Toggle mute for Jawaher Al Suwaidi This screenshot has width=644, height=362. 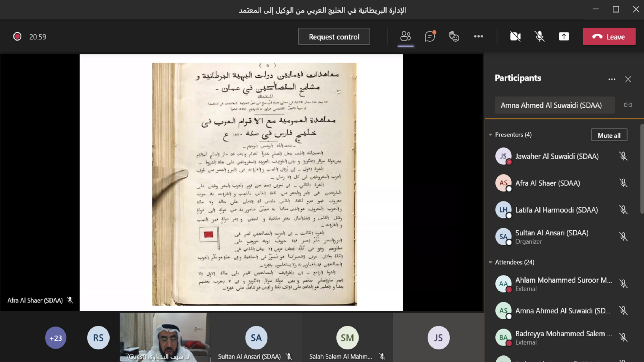click(624, 156)
